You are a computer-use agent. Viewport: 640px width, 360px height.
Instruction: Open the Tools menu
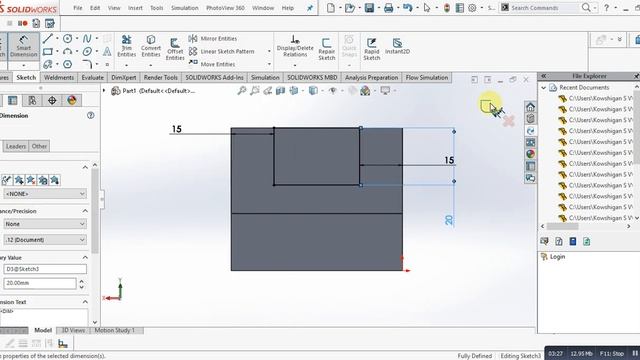click(156, 8)
